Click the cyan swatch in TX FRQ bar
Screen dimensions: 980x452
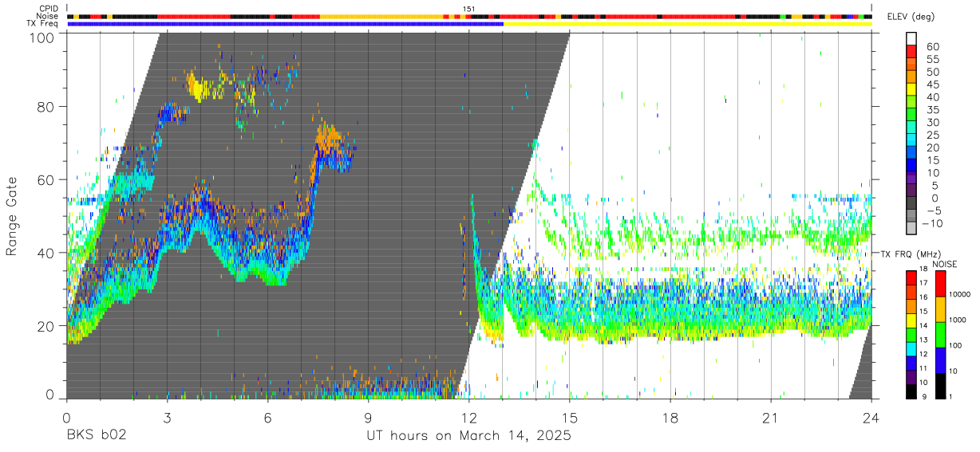[x=912, y=349]
